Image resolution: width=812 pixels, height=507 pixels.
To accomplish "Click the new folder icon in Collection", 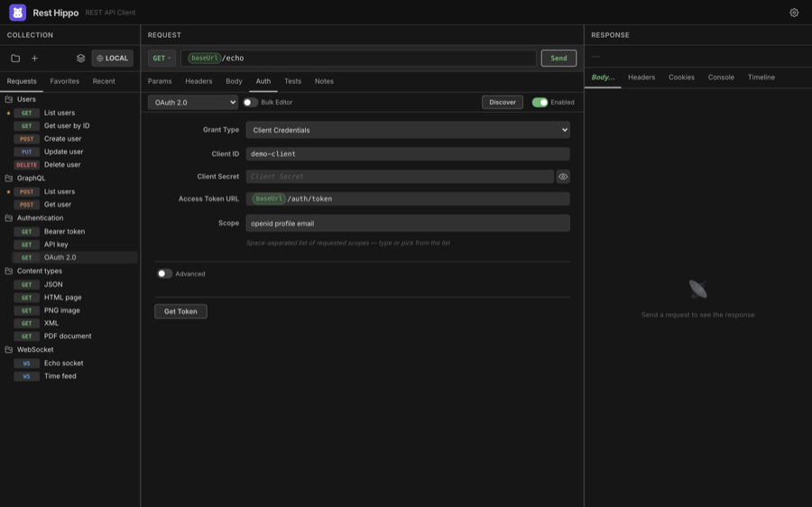I will [15, 59].
